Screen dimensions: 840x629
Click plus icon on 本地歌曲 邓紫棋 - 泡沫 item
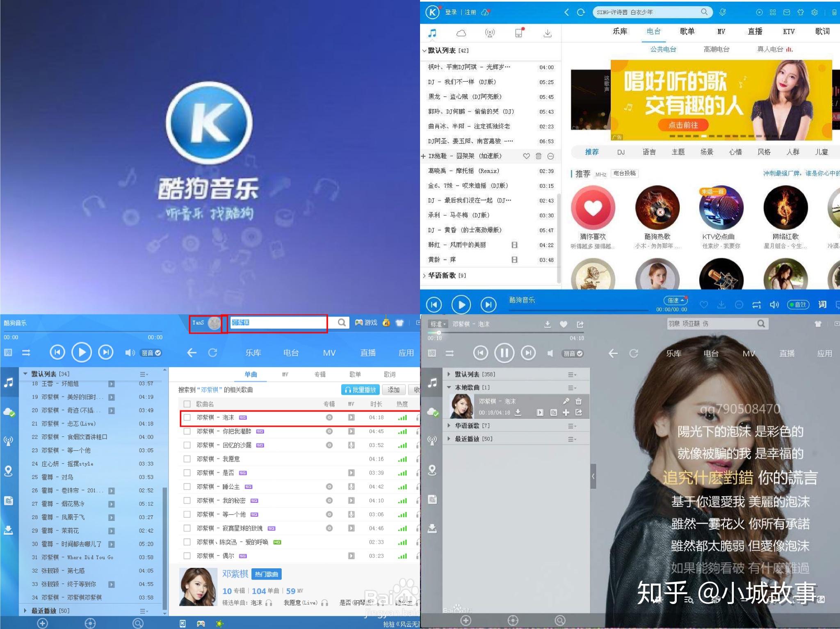pyautogui.click(x=566, y=412)
